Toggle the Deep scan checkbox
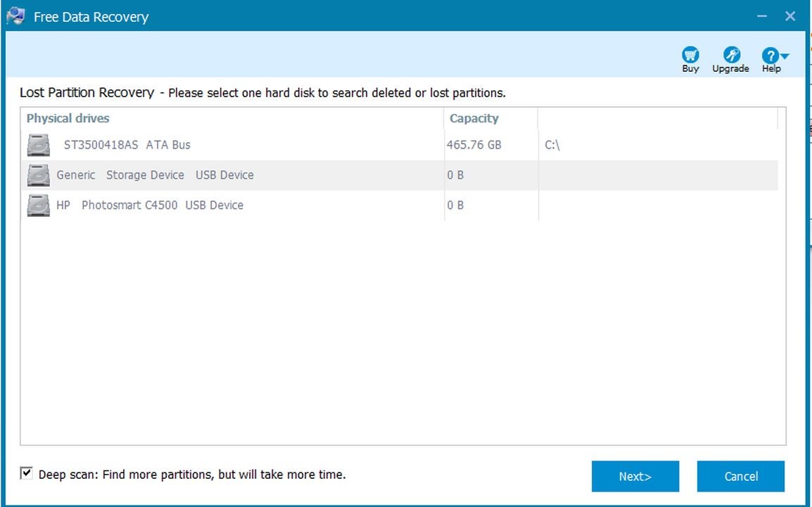This screenshot has width=812, height=507. pos(26,472)
